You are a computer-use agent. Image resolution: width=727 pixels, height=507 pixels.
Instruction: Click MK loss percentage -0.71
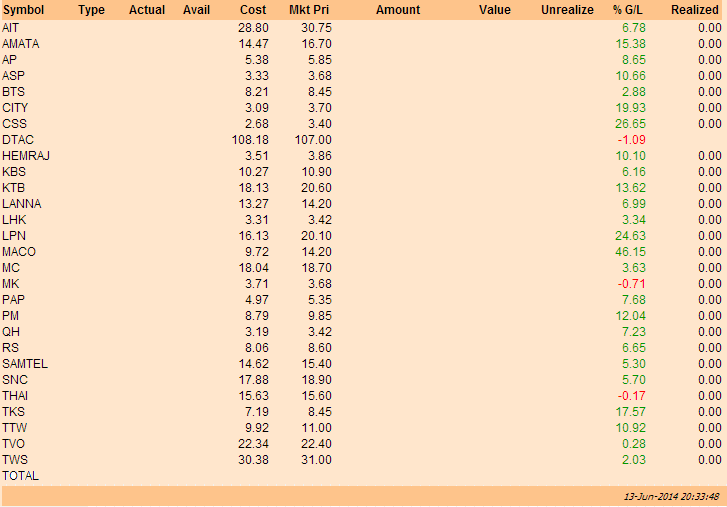631,284
